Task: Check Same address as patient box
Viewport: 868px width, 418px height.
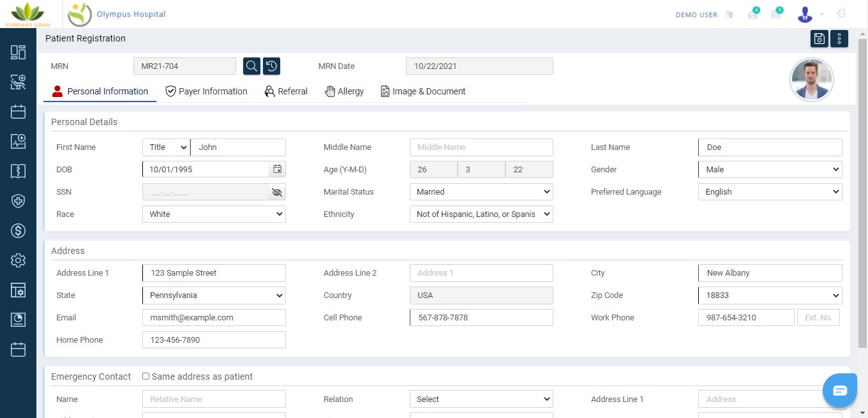Action: (x=146, y=377)
